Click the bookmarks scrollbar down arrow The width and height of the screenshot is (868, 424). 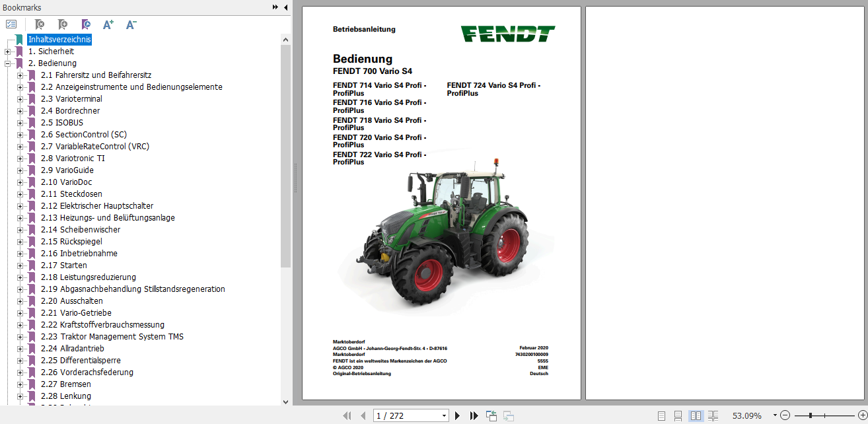(x=285, y=401)
